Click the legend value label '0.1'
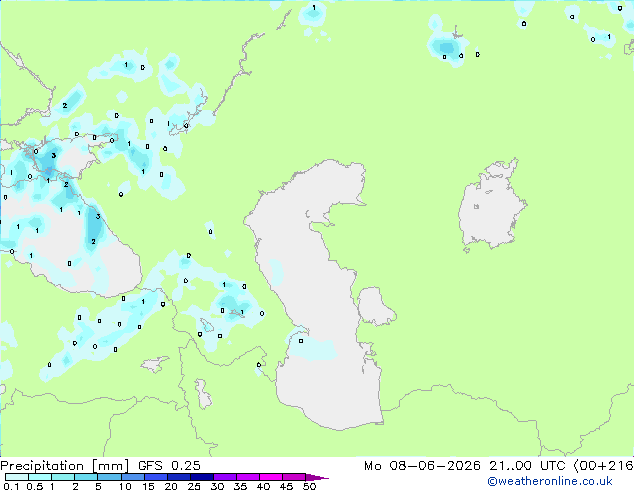This screenshot has width=634, height=490. click(x=11, y=486)
